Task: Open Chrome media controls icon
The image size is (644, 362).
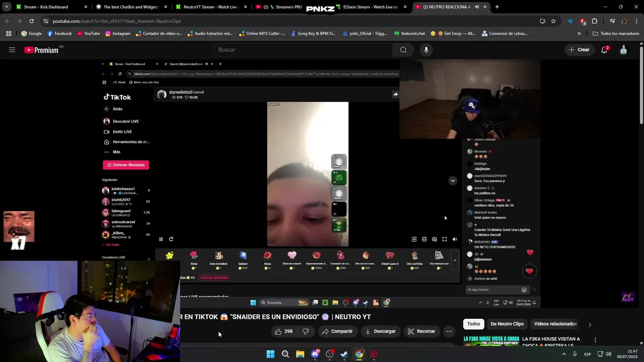Action: (612, 21)
